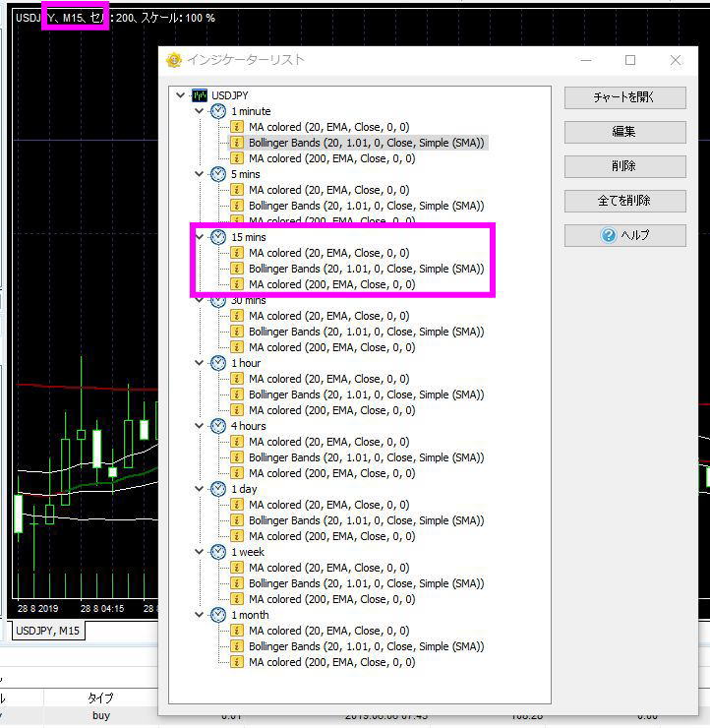Click the タイプ column header

click(x=101, y=698)
